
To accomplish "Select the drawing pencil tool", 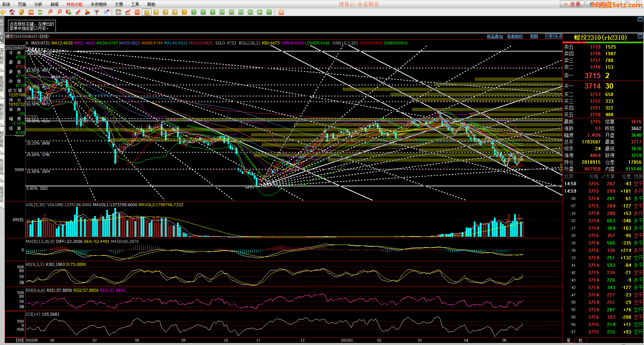I will 78,12.
